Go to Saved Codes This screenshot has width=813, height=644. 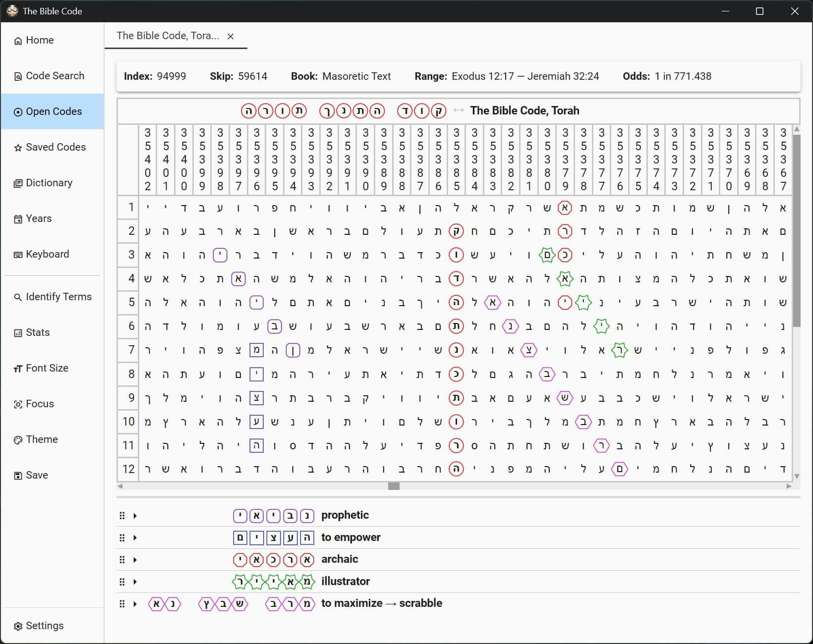52,147
